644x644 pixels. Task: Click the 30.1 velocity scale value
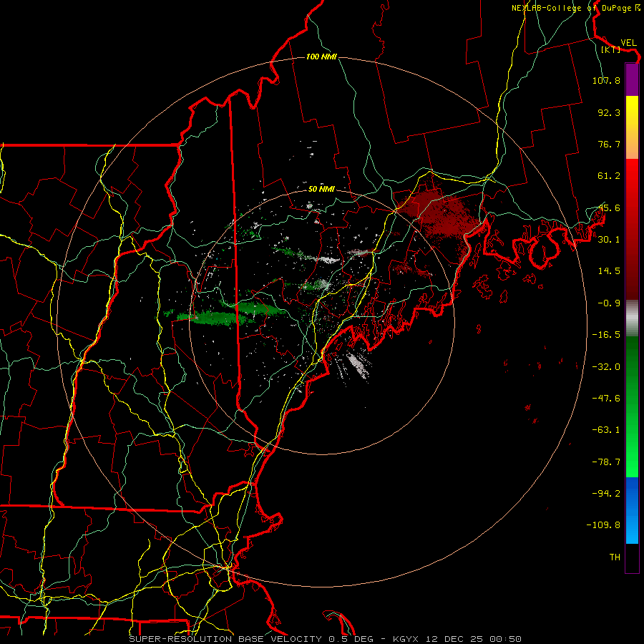coord(609,240)
